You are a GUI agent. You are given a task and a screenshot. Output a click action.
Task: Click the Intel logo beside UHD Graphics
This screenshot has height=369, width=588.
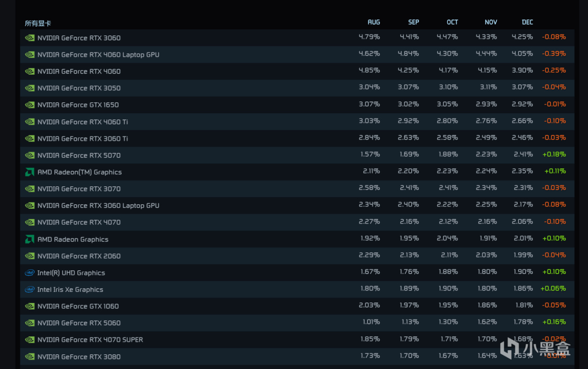29,273
